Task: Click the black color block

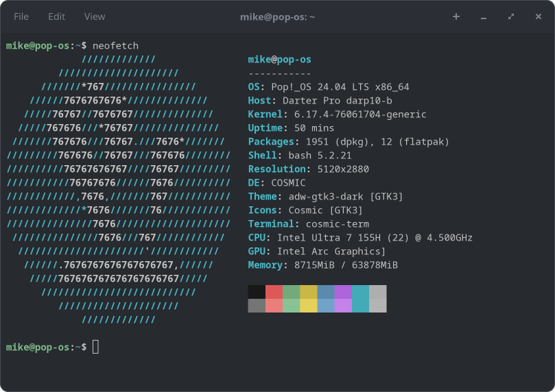Action: (x=257, y=292)
